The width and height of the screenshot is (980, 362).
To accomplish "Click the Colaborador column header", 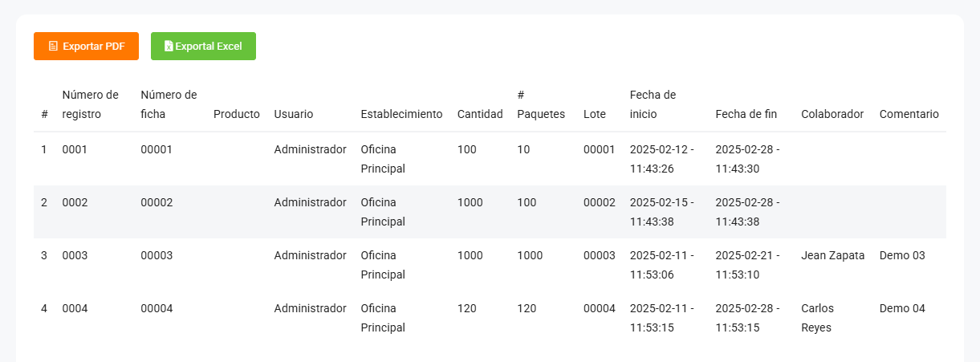I will click(832, 114).
